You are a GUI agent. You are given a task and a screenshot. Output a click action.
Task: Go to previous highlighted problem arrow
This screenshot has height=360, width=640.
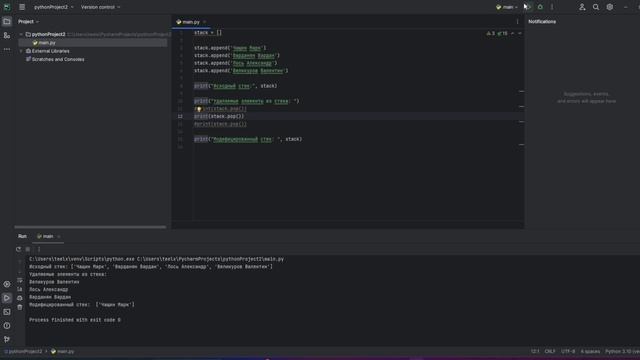pyautogui.click(x=513, y=33)
